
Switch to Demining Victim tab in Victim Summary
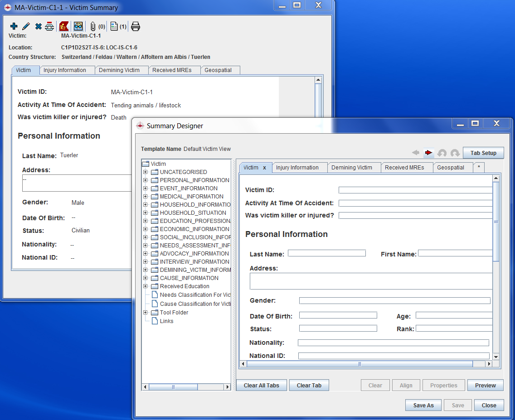119,70
